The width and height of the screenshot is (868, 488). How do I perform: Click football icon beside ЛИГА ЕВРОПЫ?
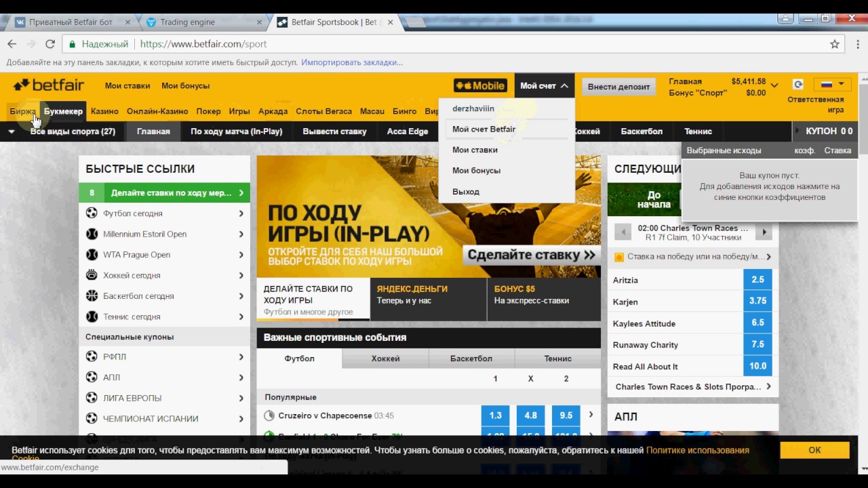click(92, 398)
